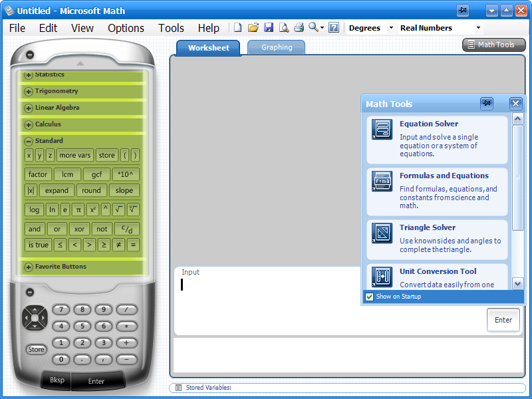Click the Print Preview icon

pos(284,27)
